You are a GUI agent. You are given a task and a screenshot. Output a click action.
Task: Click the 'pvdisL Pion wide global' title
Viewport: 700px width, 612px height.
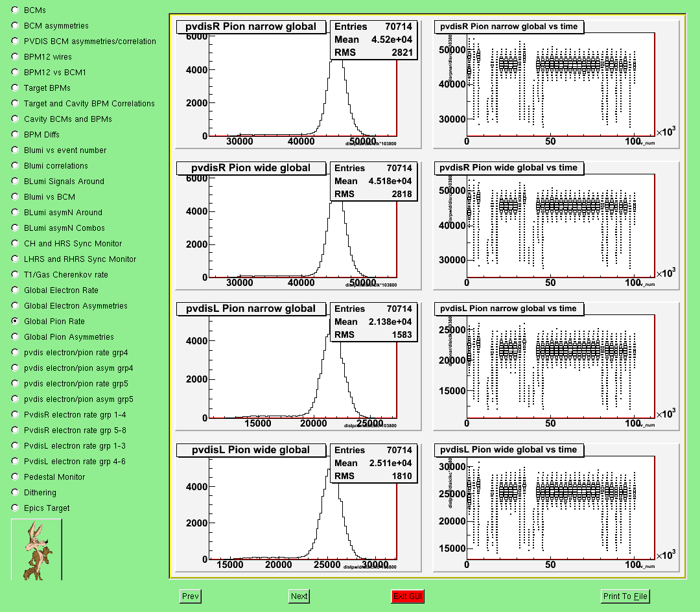click(x=251, y=450)
